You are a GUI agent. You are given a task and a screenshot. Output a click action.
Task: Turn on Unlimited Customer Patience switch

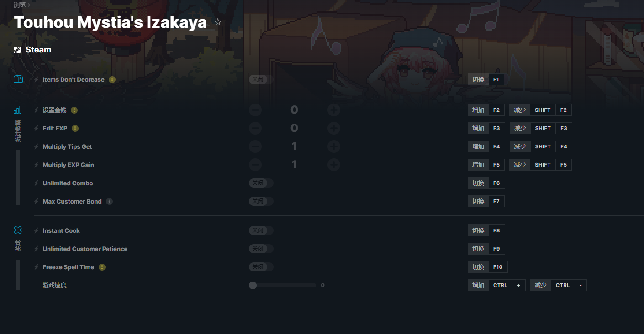click(261, 249)
